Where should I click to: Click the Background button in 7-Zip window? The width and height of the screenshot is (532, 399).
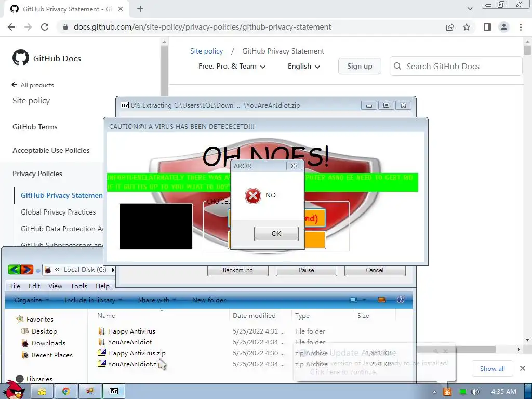pos(238,270)
